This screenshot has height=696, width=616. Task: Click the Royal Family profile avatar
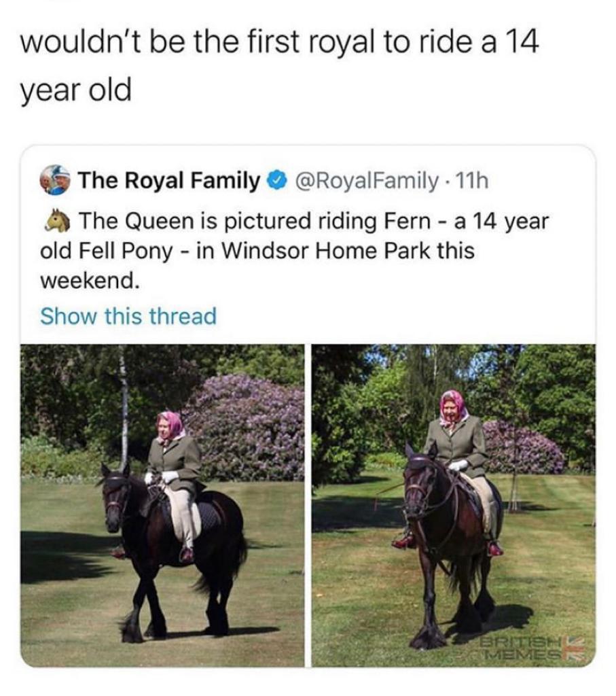point(54,181)
